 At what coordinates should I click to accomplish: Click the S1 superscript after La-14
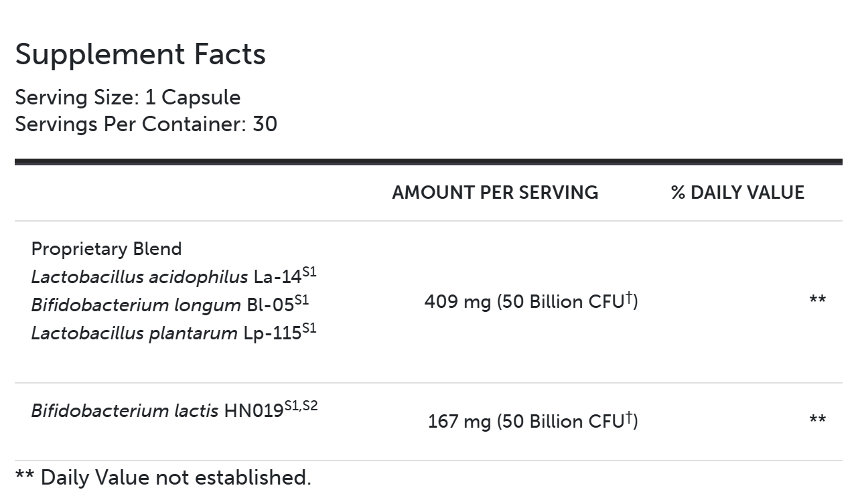coord(309,272)
